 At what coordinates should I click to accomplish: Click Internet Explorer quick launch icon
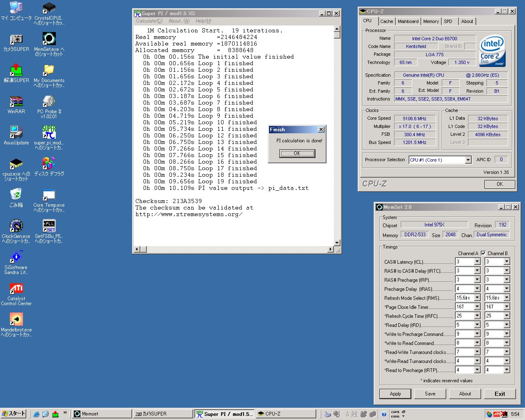[36, 414]
